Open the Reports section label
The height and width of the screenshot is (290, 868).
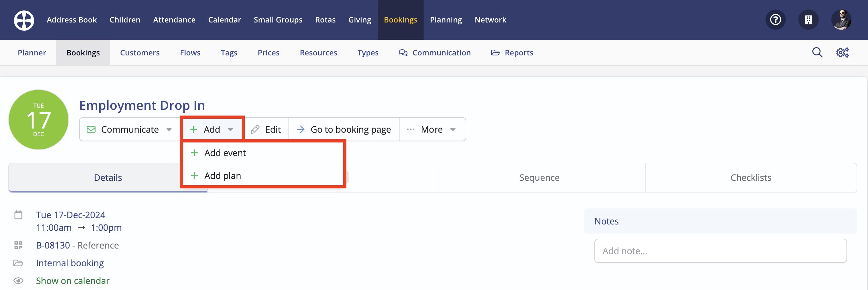coord(519,53)
